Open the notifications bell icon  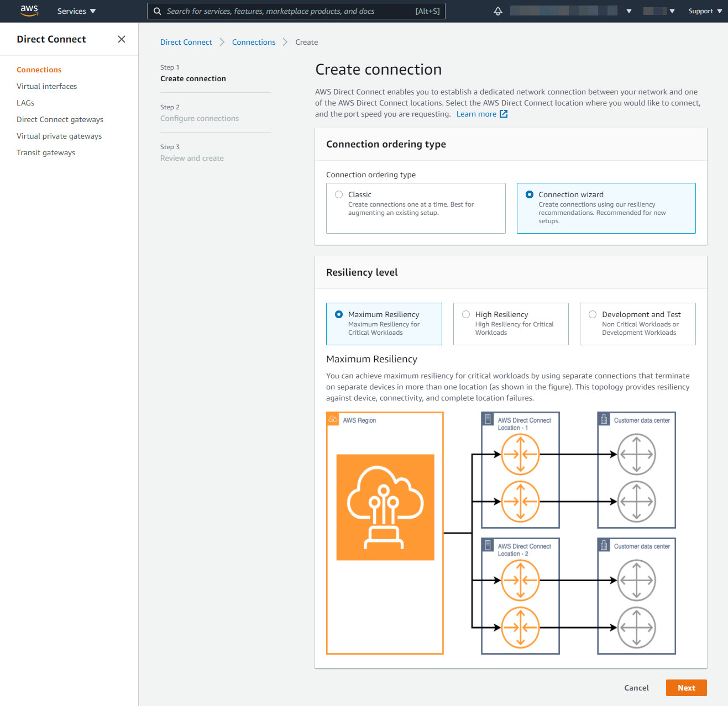pyautogui.click(x=498, y=11)
